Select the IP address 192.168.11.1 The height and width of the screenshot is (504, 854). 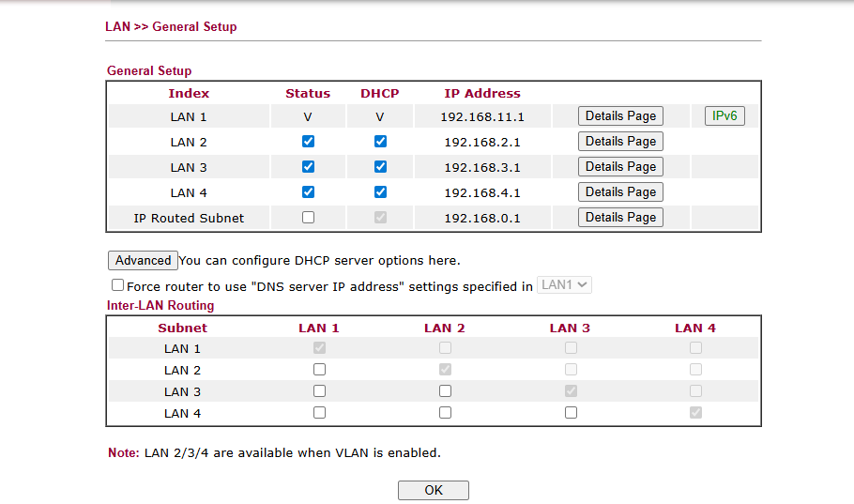[482, 117]
